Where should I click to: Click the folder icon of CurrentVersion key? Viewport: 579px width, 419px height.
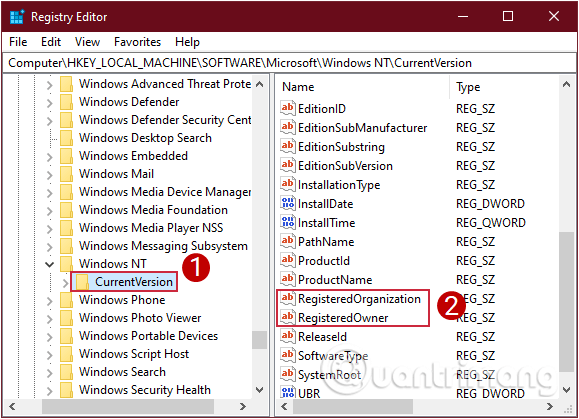(x=82, y=282)
